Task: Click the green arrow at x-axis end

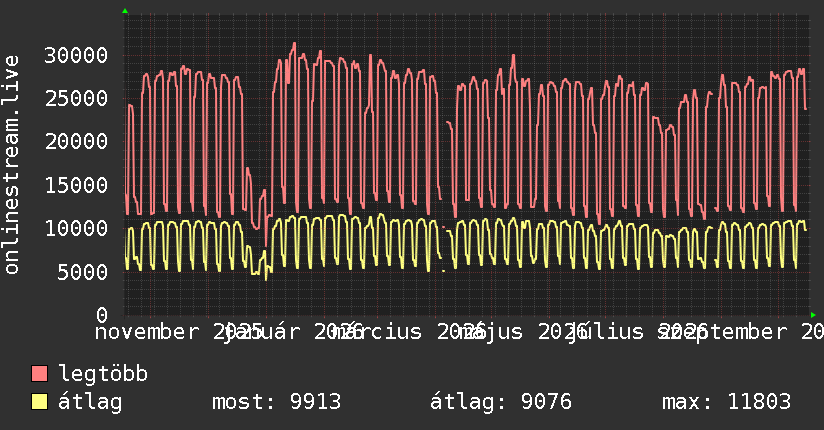Action: pyautogui.click(x=813, y=315)
